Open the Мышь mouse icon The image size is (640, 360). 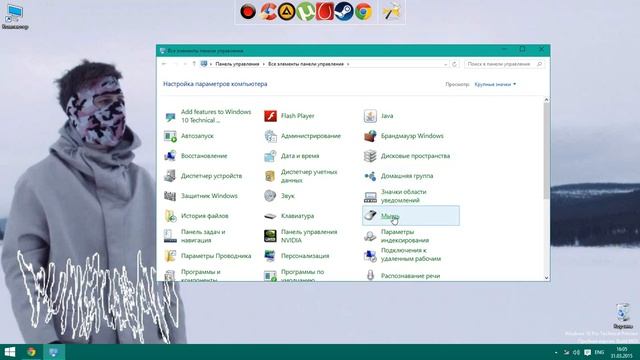click(x=370, y=216)
